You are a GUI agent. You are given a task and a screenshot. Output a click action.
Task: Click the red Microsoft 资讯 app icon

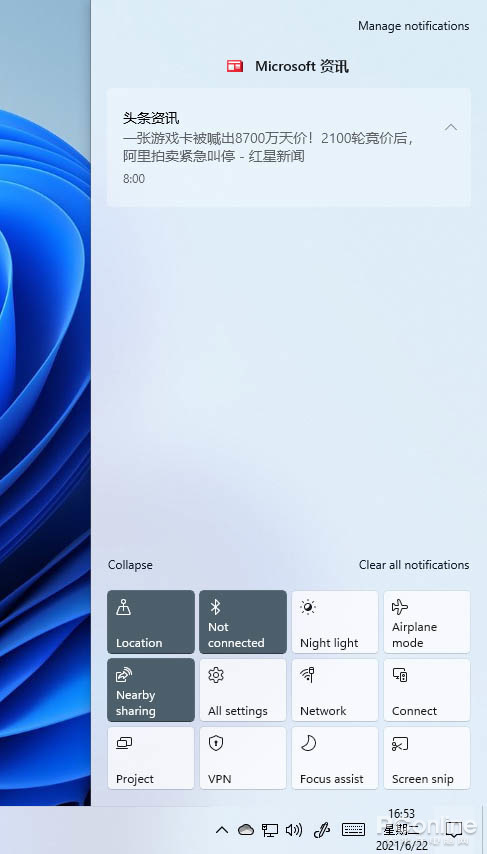(235, 66)
